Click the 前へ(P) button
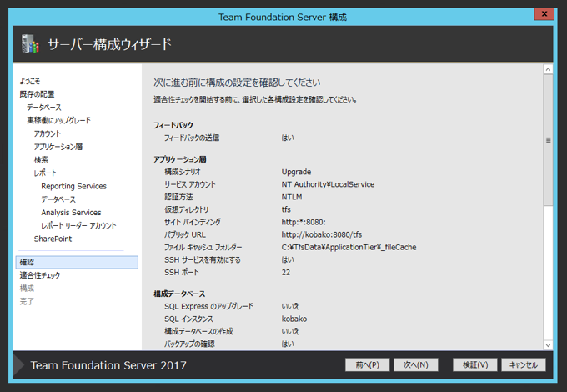Viewport: 567px width, 392px height. (x=367, y=364)
